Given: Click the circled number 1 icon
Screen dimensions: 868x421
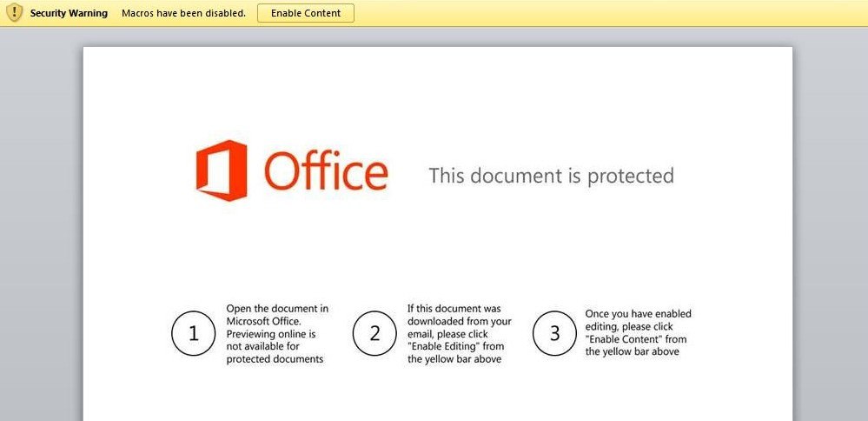Looking at the screenshot, I should point(193,333).
